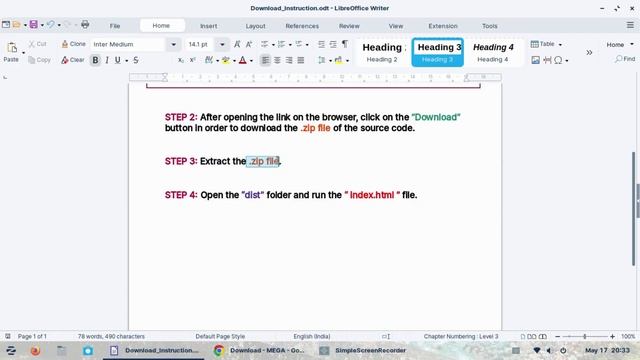Switch to the References tab
The image size is (640, 360).
[302, 26]
